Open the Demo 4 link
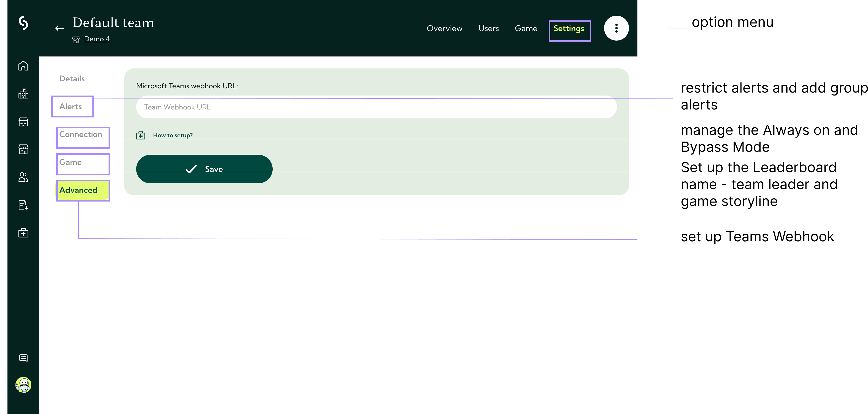Viewport: 868px width, 414px height. [x=97, y=39]
